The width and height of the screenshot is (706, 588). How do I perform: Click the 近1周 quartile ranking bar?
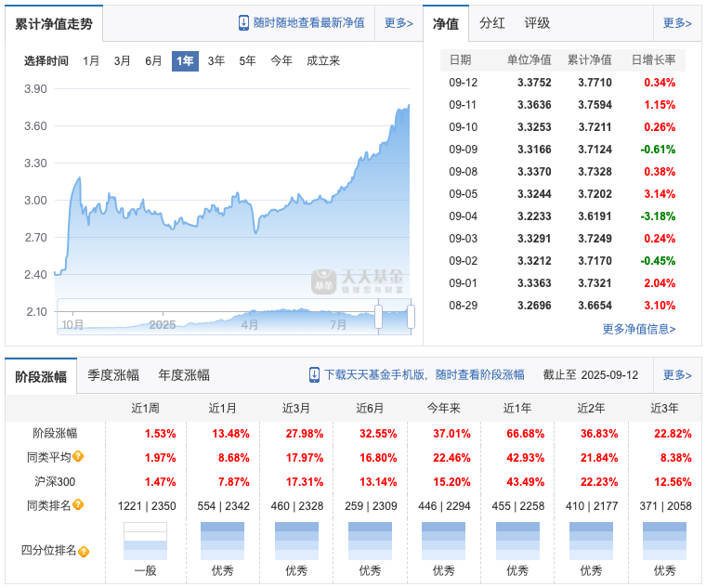point(145,541)
